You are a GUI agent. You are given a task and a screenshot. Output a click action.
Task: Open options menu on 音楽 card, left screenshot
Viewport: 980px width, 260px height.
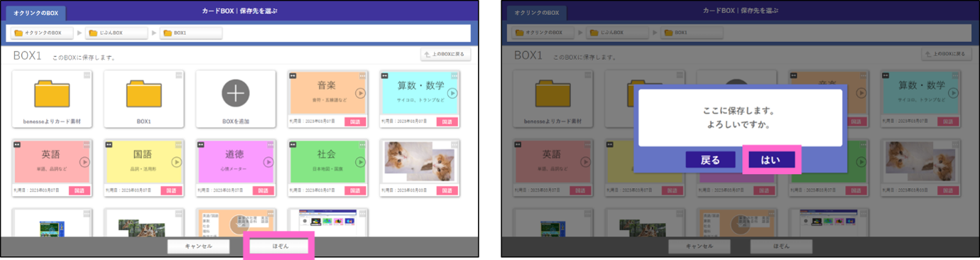(363, 75)
